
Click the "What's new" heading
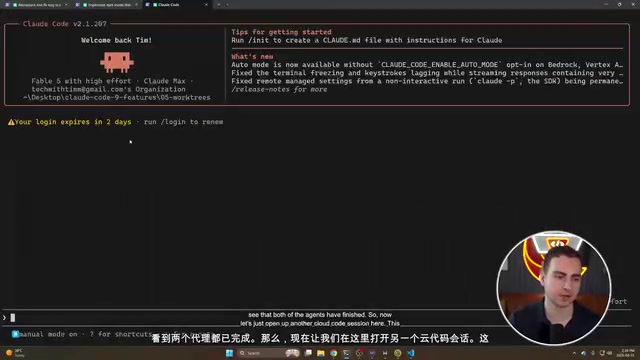click(x=252, y=56)
